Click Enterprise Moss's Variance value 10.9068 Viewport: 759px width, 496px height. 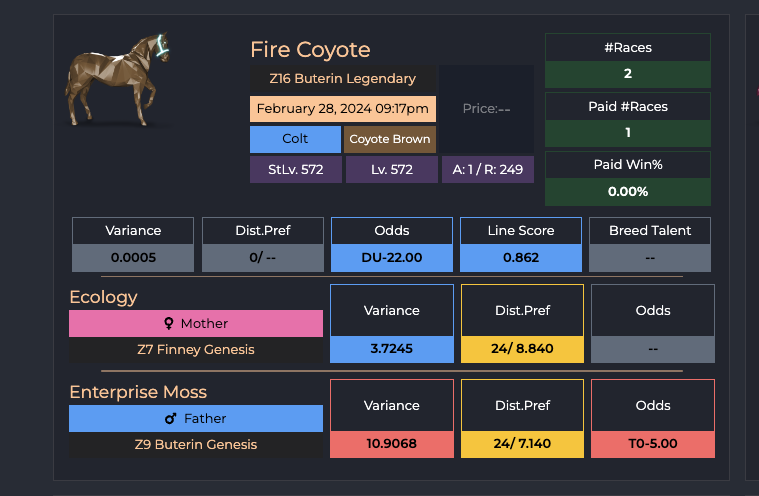(392, 444)
